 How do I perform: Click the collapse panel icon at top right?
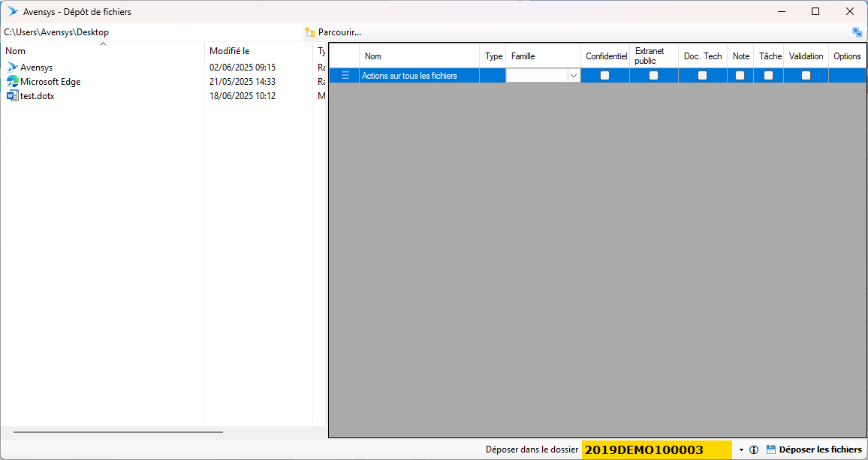(x=857, y=32)
